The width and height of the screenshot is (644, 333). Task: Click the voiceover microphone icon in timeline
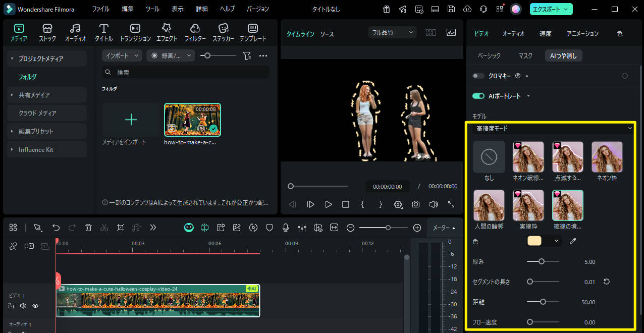(286, 228)
